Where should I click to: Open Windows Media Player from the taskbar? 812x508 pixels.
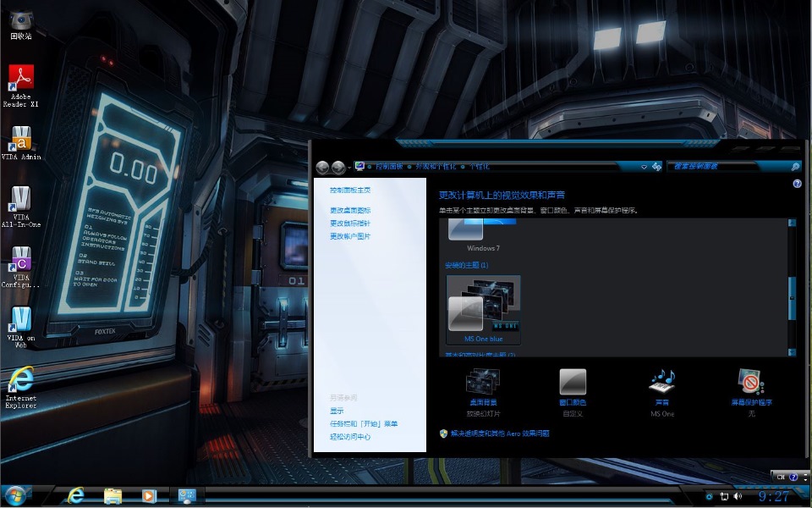tap(148, 496)
